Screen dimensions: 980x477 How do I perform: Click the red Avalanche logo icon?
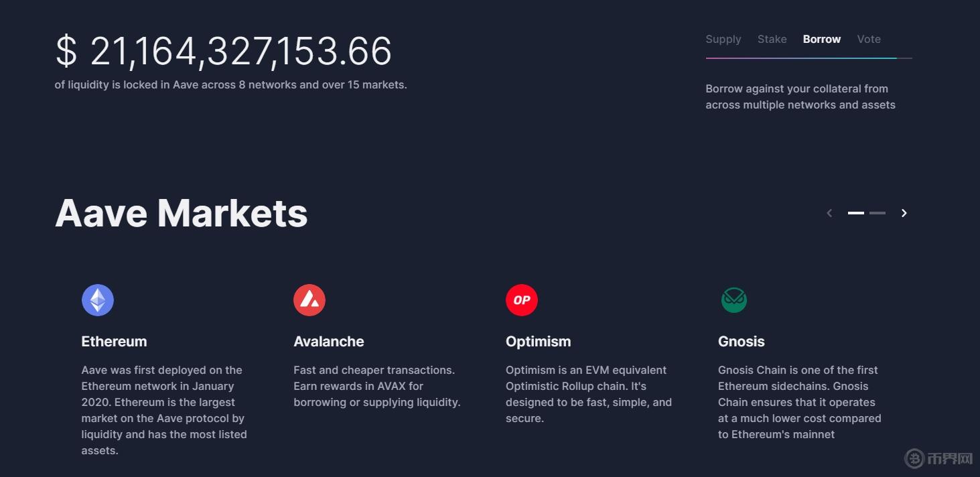pyautogui.click(x=309, y=300)
